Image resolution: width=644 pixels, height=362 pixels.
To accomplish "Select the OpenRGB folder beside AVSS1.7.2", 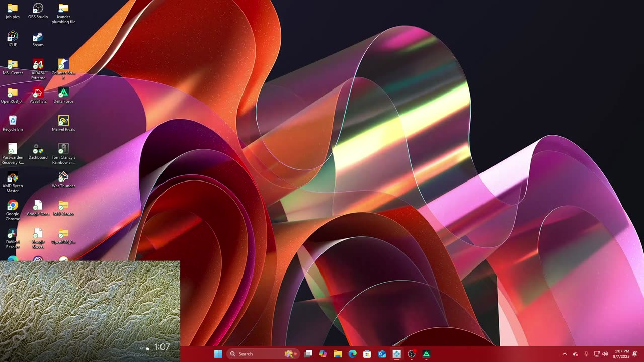I will point(13,96).
